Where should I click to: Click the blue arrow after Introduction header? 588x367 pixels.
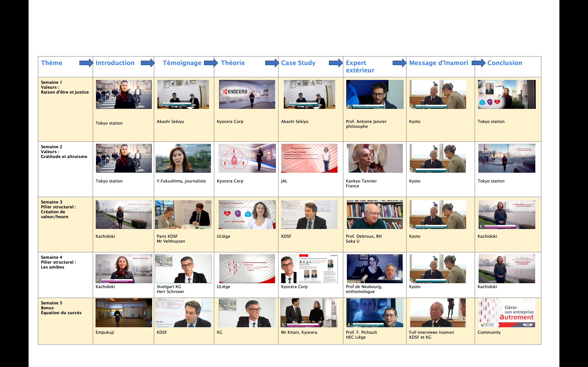tap(147, 63)
